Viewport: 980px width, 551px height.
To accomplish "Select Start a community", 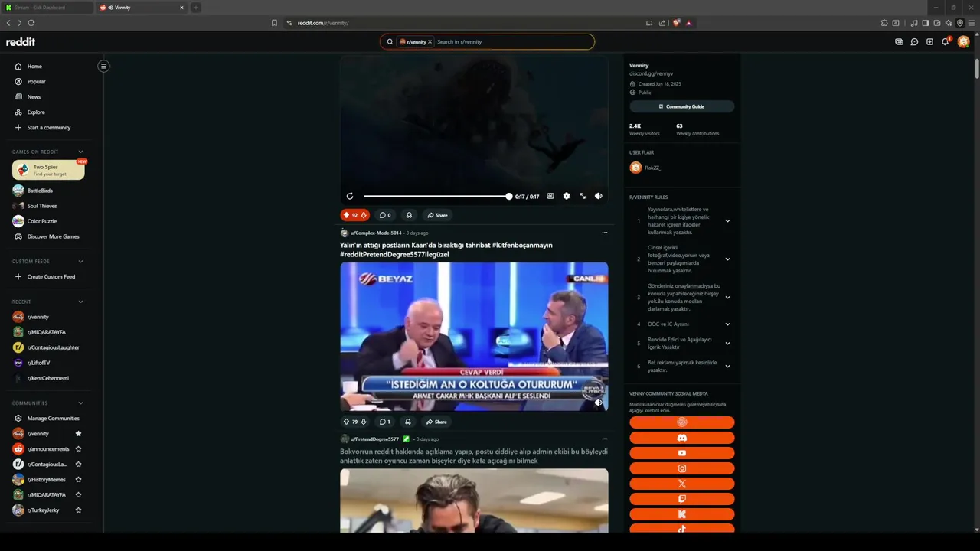I will click(48, 127).
